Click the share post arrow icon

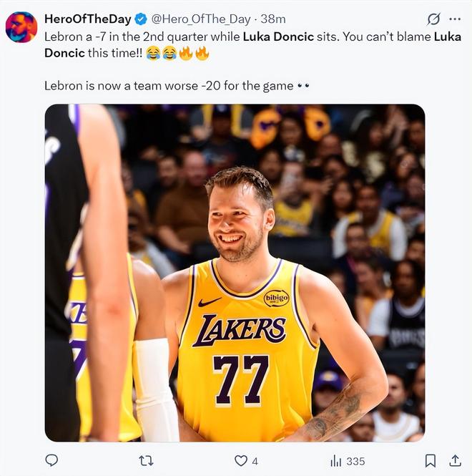[455, 461]
